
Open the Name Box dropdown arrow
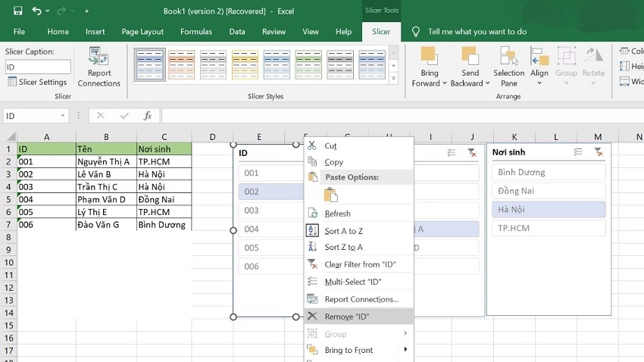pyautogui.click(x=63, y=116)
